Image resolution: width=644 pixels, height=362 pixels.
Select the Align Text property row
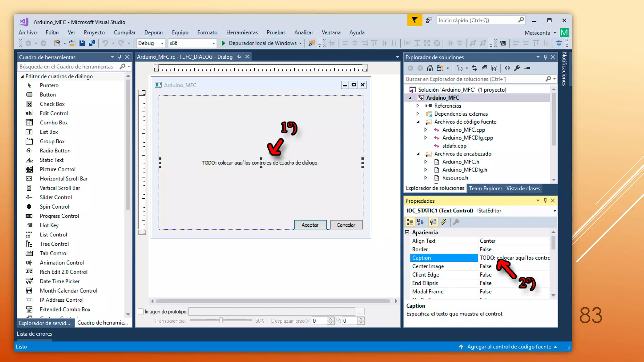(x=480, y=241)
